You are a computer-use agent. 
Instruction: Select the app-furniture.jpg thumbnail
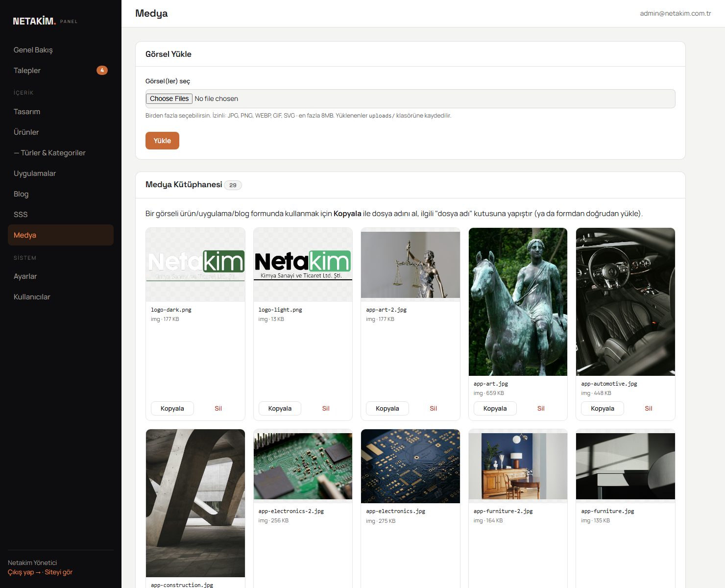coord(626,466)
